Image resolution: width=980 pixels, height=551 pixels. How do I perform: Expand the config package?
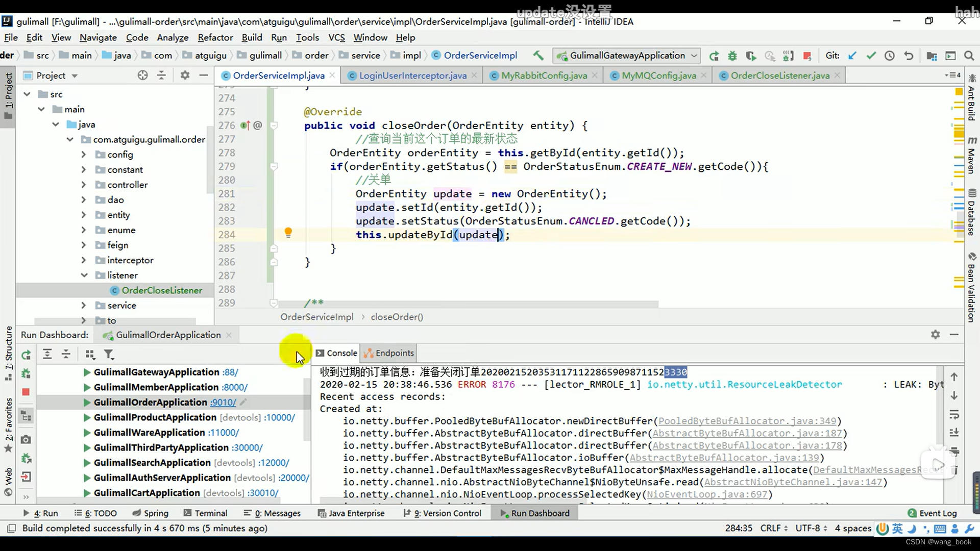(x=84, y=155)
